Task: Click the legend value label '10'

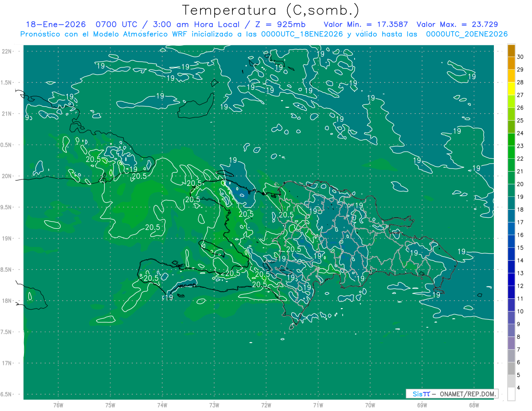Action: coord(520,311)
